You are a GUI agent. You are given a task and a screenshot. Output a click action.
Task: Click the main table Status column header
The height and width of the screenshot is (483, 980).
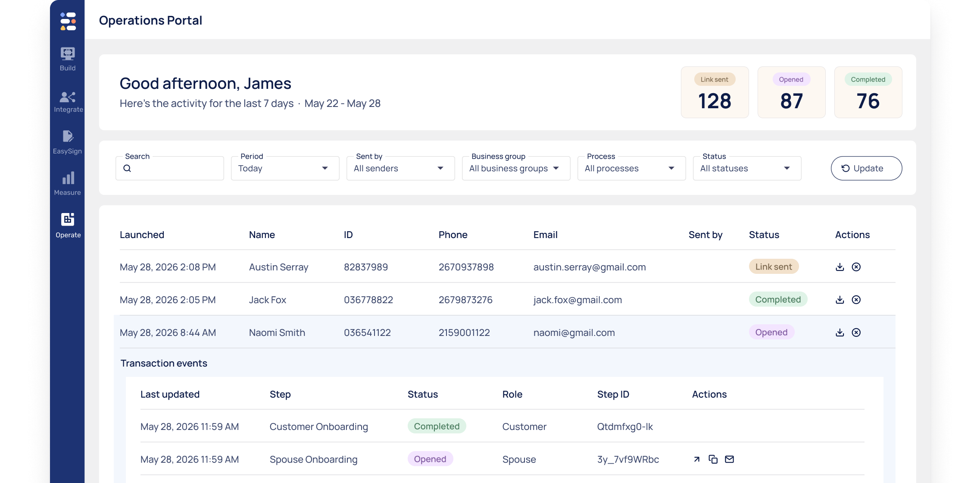[764, 235]
